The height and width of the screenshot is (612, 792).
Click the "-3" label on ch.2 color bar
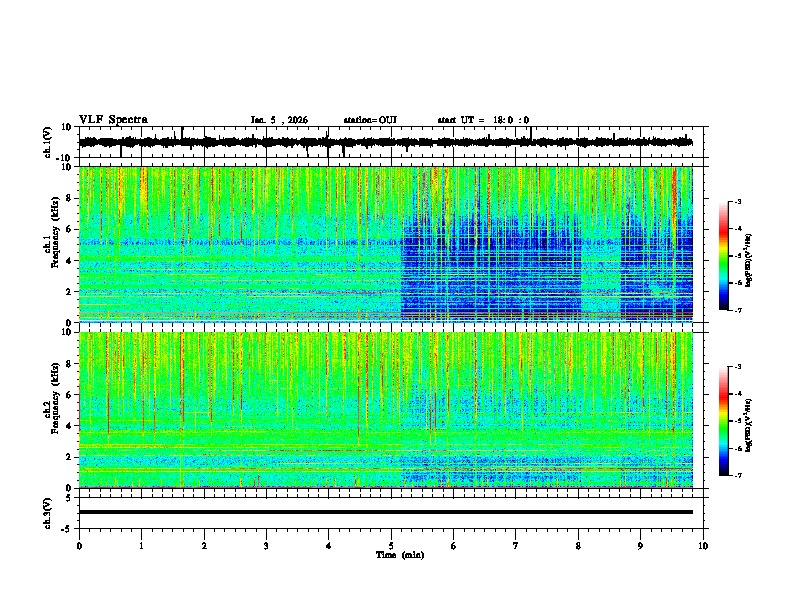(737, 366)
